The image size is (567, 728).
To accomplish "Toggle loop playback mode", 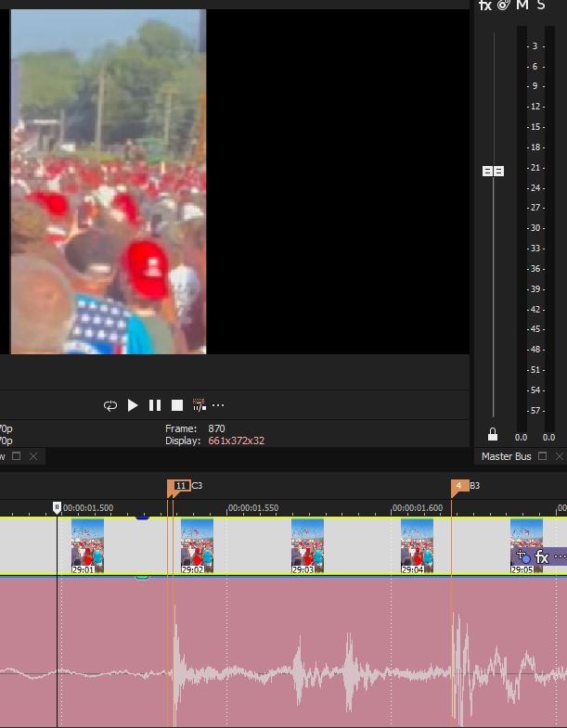I will 110,405.
